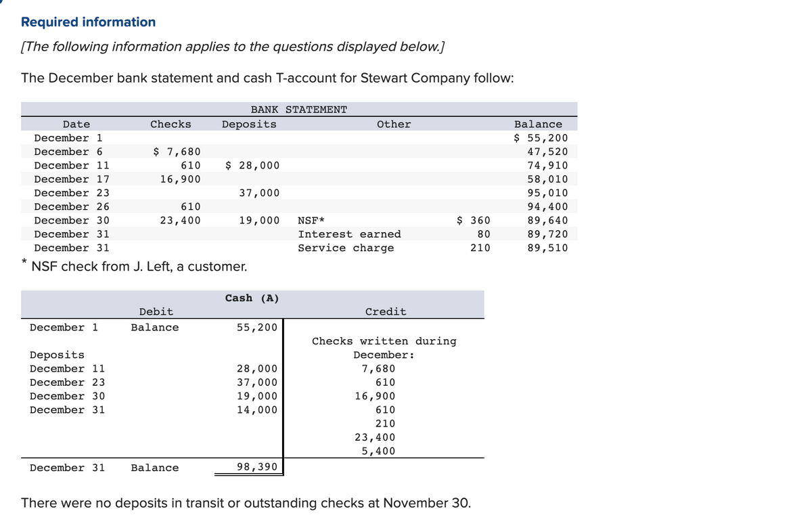Click the Credit column label

386,311
